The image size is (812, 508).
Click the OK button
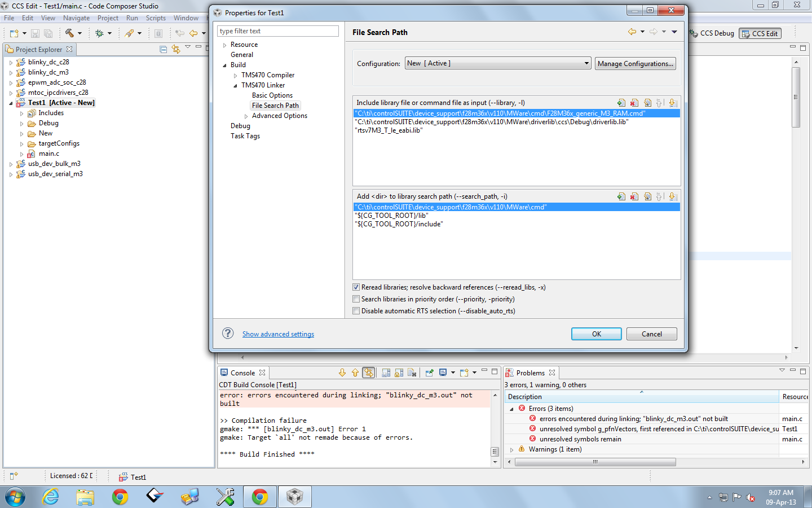click(597, 334)
